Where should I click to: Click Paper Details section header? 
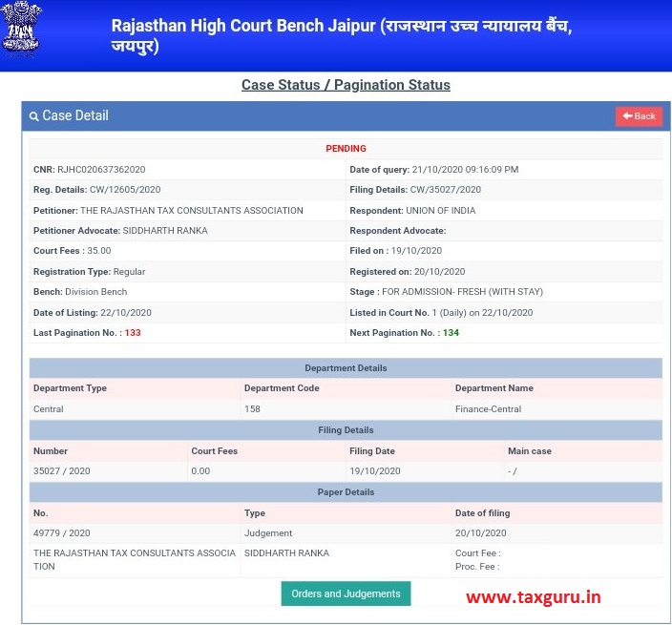click(x=346, y=492)
